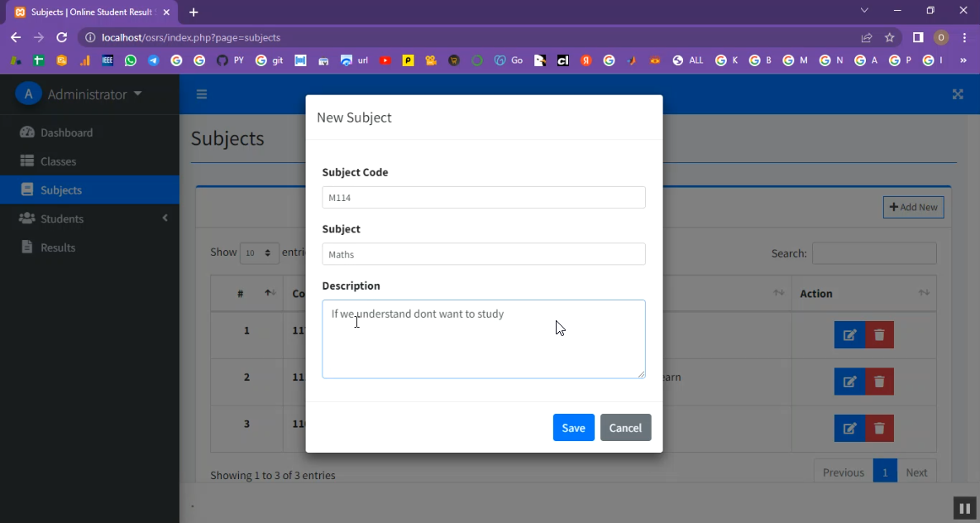
Task: Reload the page with browser refresh icon
Action: click(x=61, y=37)
